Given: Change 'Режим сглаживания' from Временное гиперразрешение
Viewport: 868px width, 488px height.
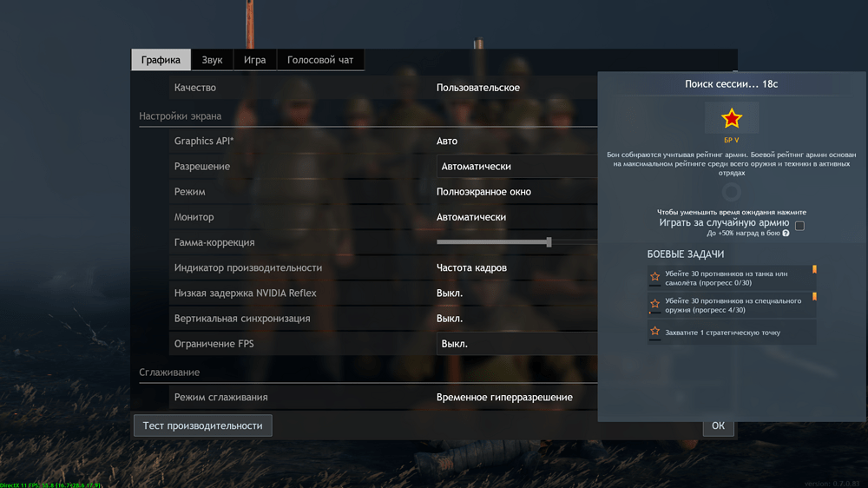Looking at the screenshot, I should tap(504, 398).
